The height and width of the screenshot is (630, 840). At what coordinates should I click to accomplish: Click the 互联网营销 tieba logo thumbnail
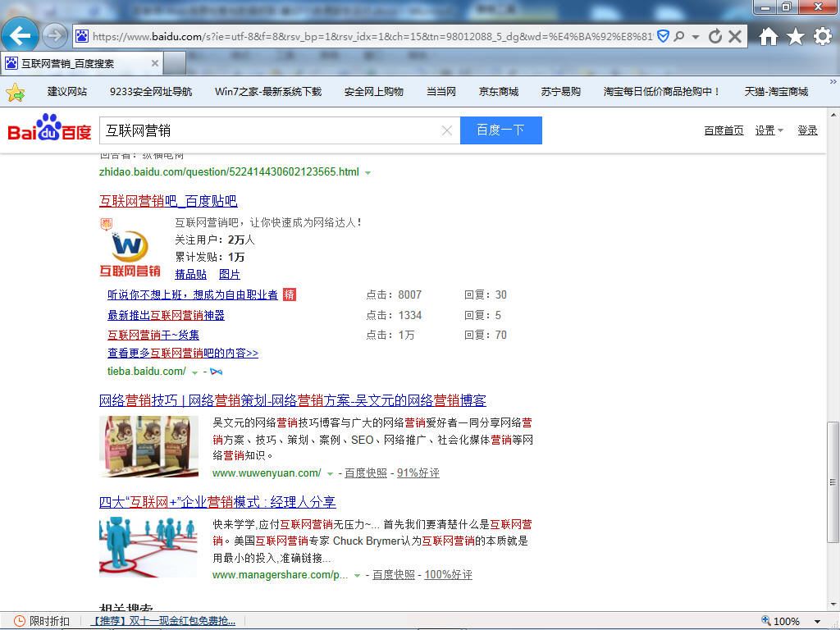tap(130, 248)
